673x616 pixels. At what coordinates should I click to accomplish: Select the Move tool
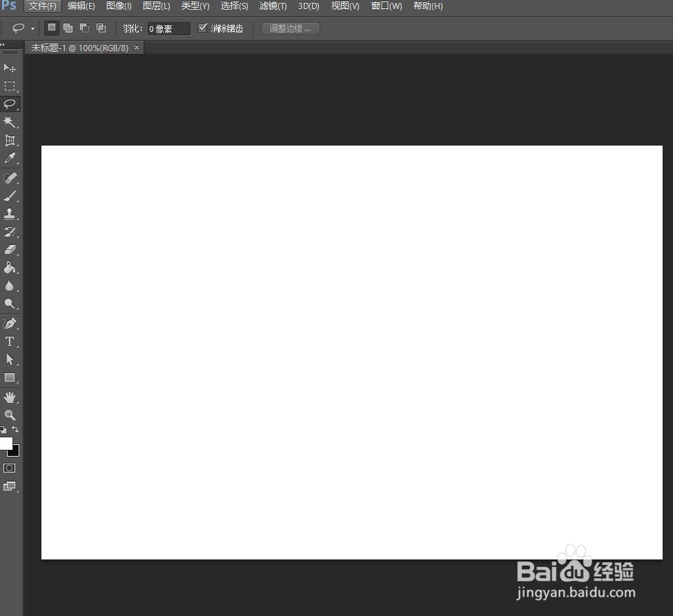pyautogui.click(x=10, y=68)
